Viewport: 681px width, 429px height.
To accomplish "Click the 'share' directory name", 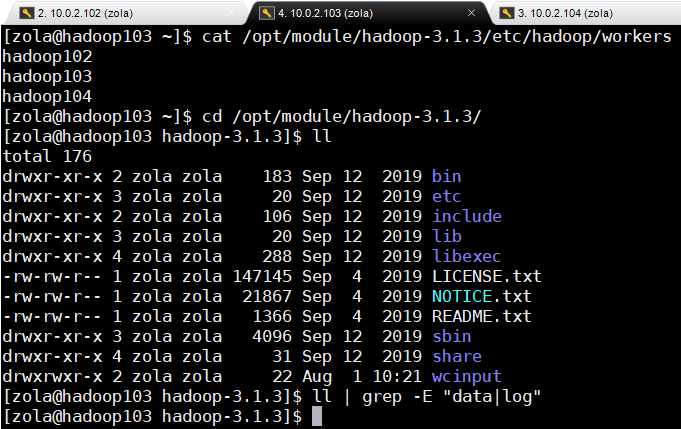I will click(x=457, y=356).
